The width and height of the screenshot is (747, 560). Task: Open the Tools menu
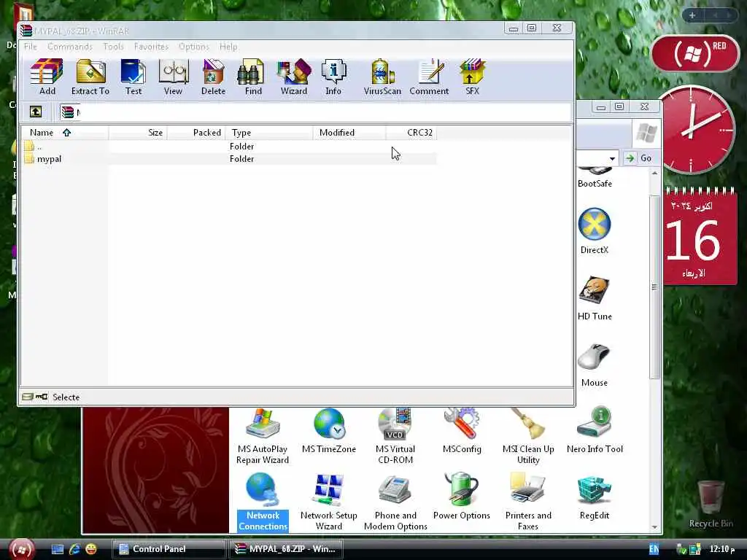(x=113, y=47)
